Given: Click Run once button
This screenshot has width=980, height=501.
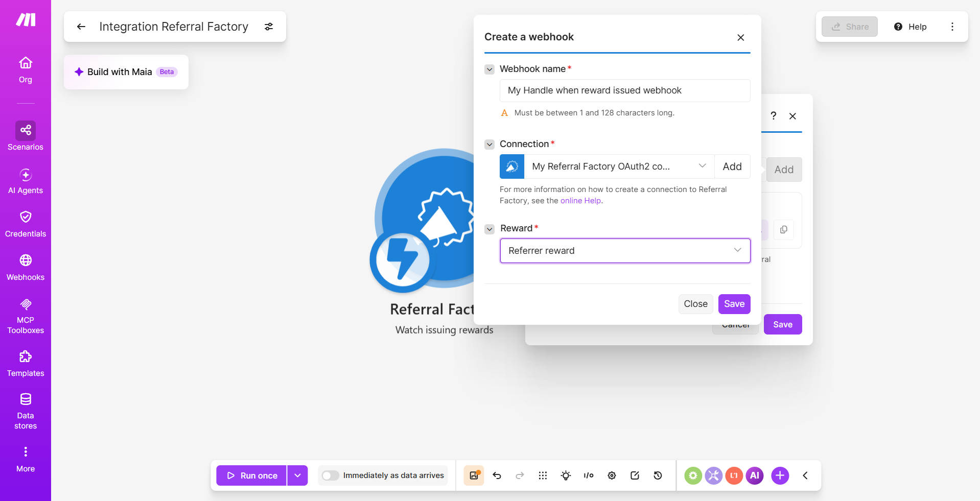Looking at the screenshot, I should [251, 475].
